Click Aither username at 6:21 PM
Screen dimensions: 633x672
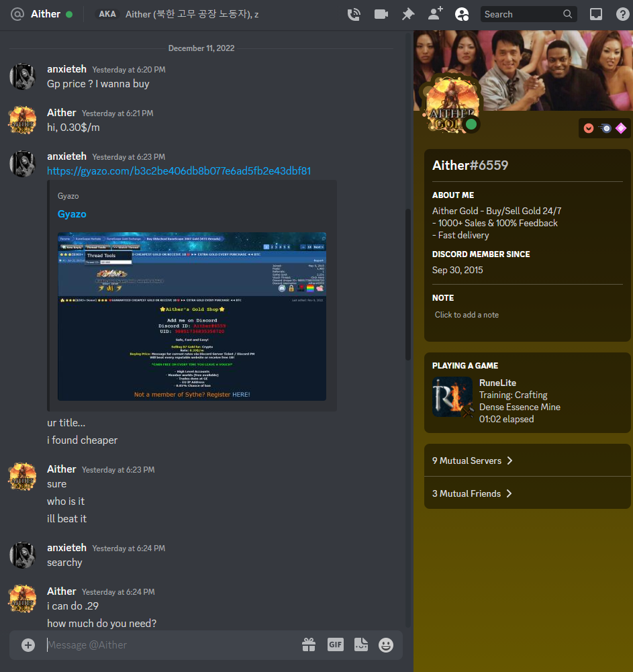tap(62, 113)
